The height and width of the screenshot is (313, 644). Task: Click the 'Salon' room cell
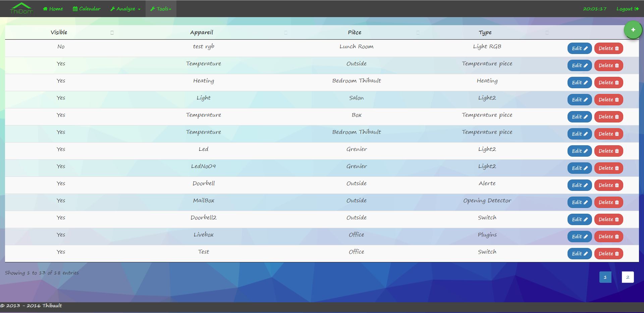pos(356,98)
